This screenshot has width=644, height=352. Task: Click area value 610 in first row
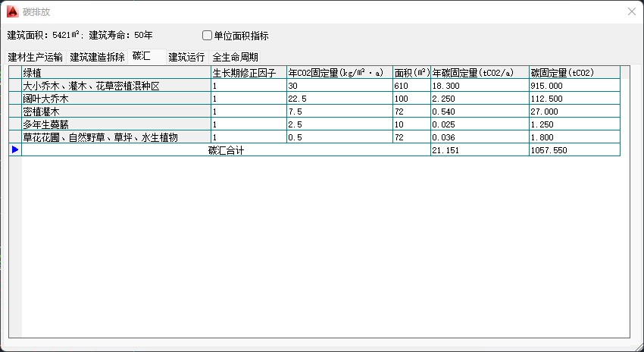[x=411, y=86]
